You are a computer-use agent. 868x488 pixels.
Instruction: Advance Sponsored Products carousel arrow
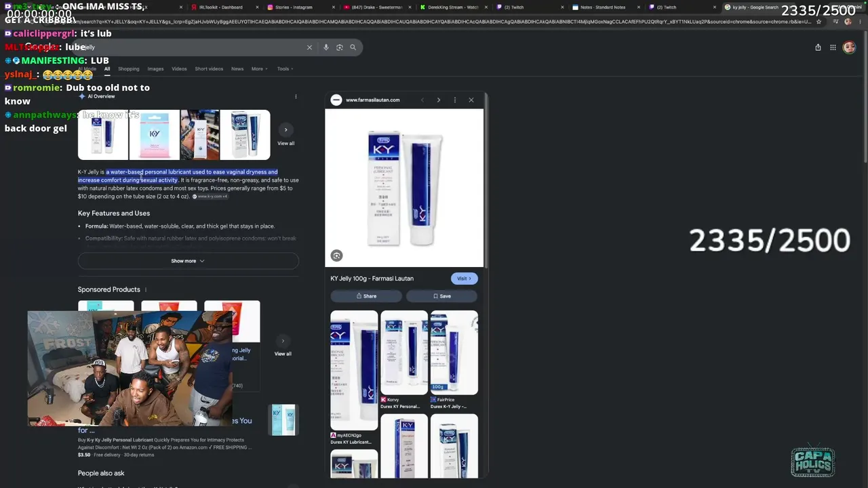coord(283,341)
